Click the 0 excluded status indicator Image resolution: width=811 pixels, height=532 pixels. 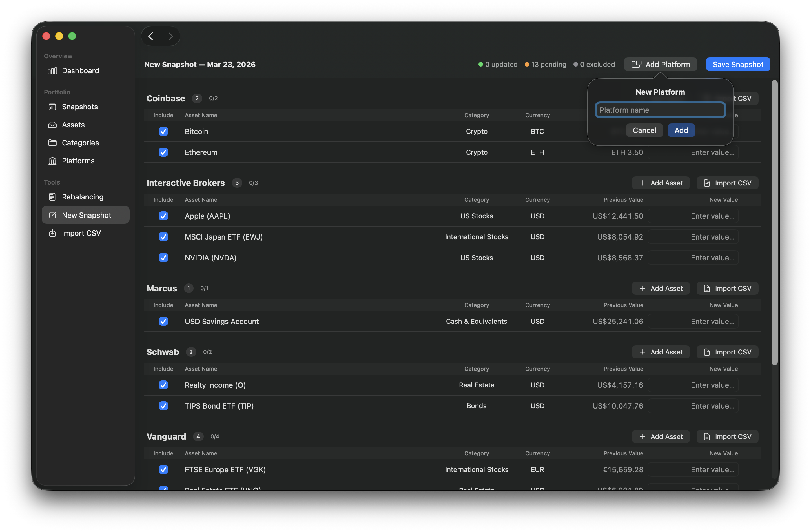[594, 65]
